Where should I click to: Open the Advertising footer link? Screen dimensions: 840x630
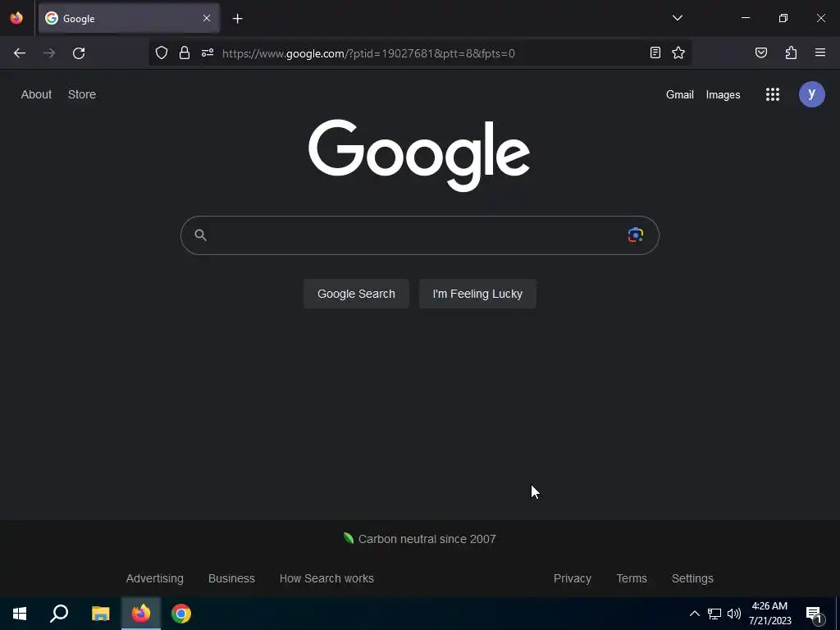[155, 578]
